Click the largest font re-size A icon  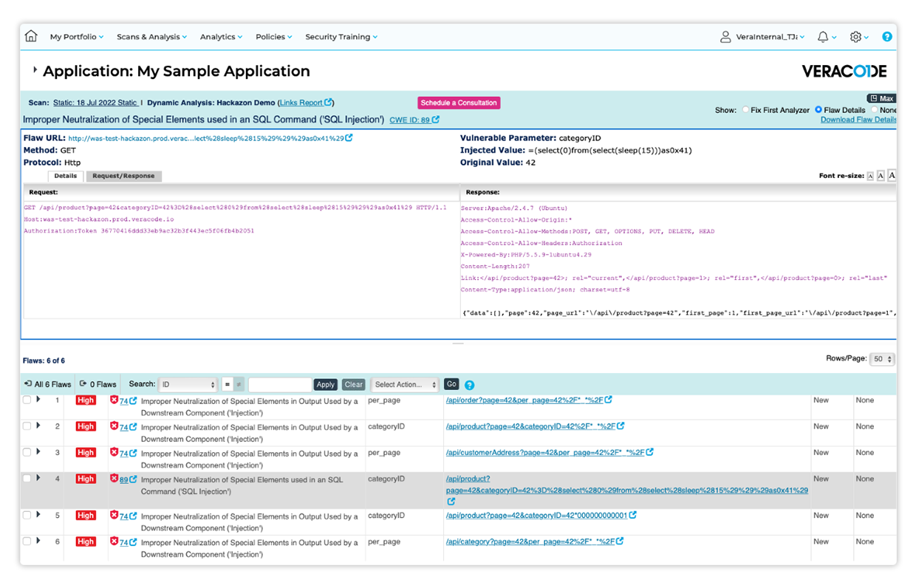pos(892,176)
